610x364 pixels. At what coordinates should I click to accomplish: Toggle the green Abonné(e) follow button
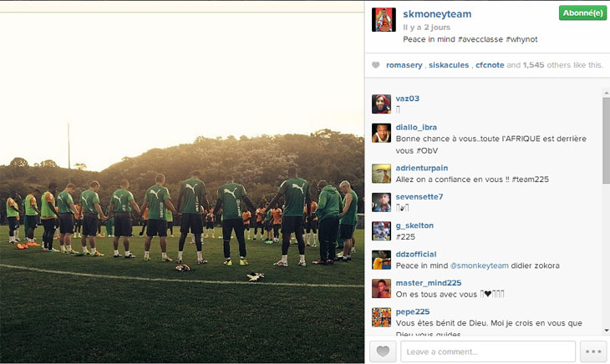pyautogui.click(x=582, y=13)
